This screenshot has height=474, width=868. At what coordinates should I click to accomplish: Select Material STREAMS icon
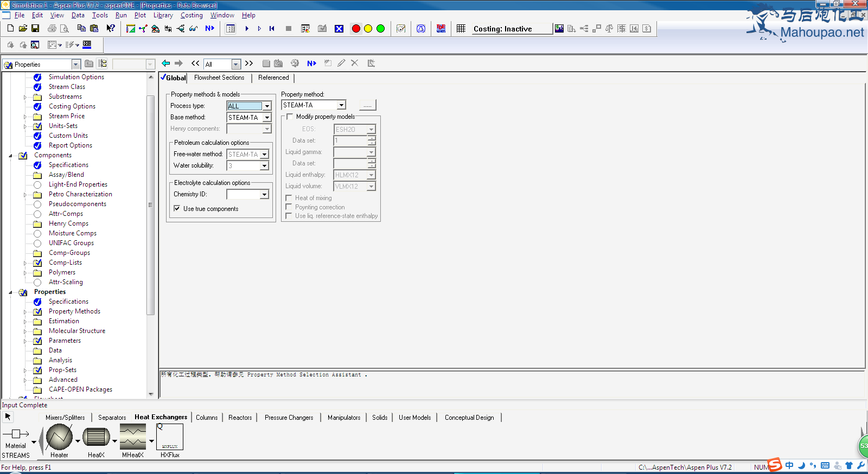point(16,434)
